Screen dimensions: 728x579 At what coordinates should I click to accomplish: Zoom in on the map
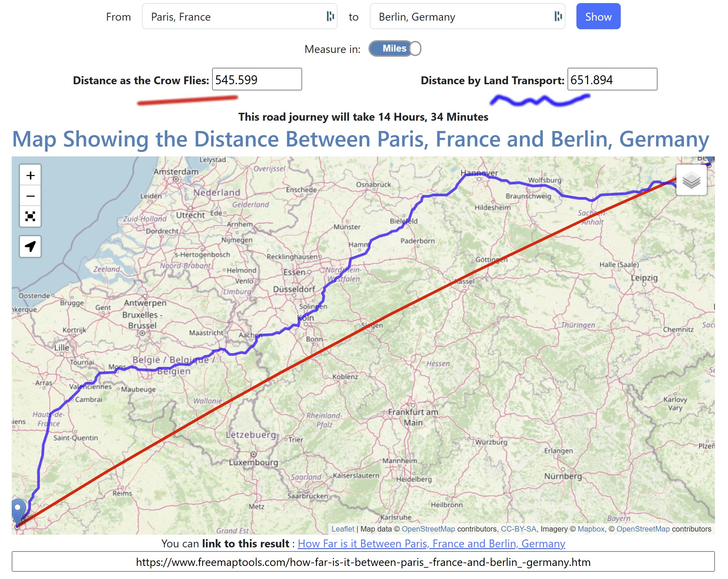30,175
